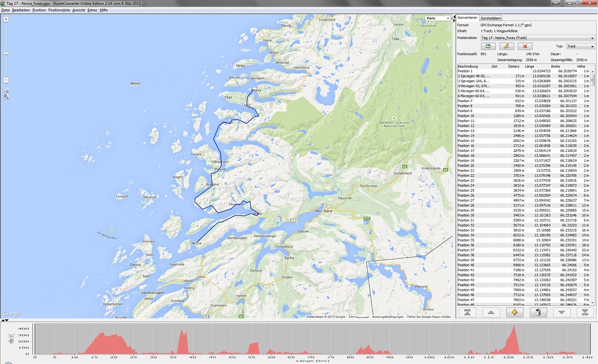Click the map zoom in plus button
This screenshot has width=598, height=364.
6,19
